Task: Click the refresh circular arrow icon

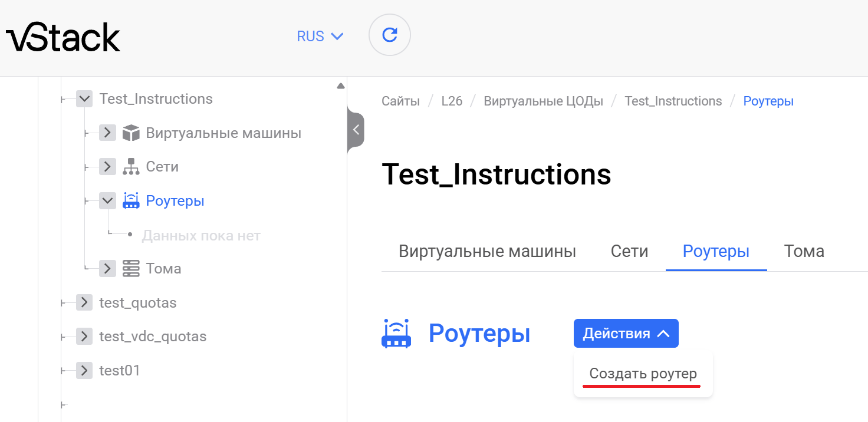Action: tap(389, 35)
